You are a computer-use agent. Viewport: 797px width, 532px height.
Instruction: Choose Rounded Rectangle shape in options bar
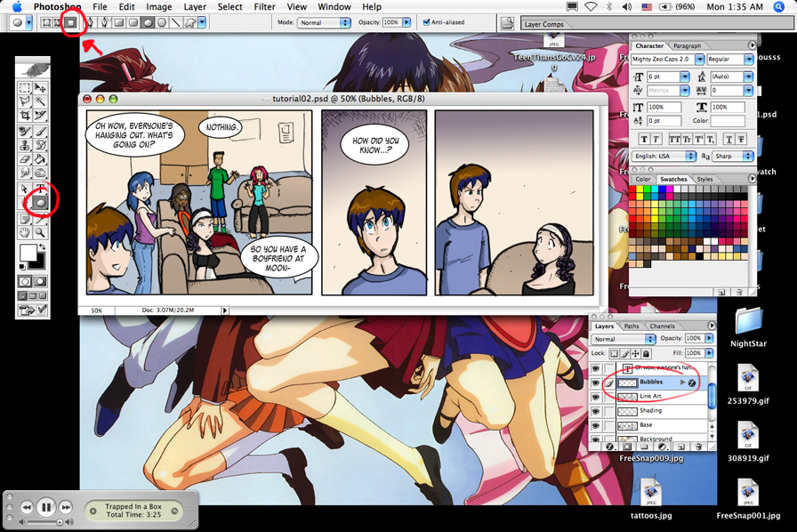[133, 22]
